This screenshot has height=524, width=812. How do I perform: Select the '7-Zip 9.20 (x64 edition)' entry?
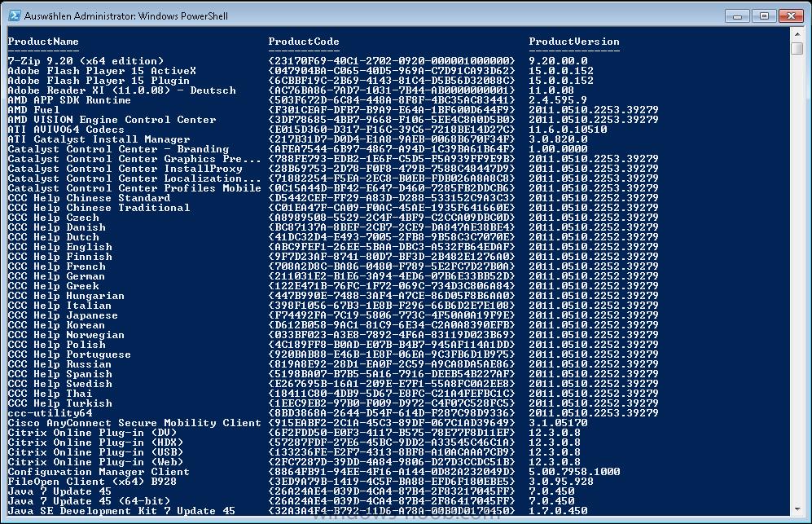pos(86,61)
